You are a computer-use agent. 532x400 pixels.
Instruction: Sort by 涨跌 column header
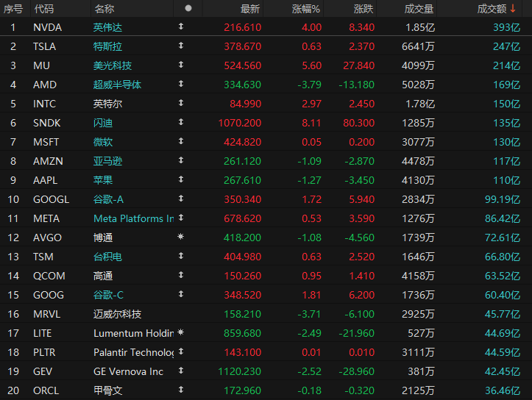363,9
